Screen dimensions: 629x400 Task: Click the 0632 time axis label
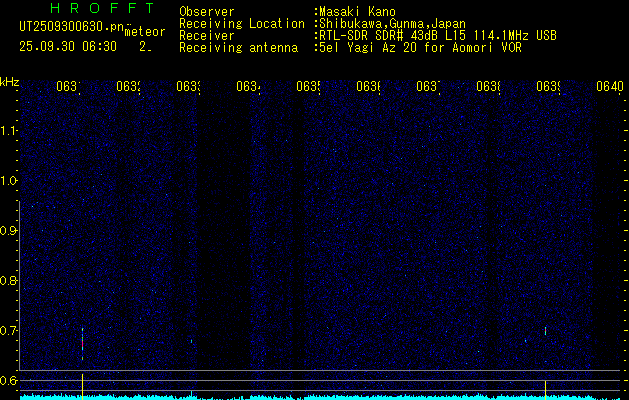point(128,86)
